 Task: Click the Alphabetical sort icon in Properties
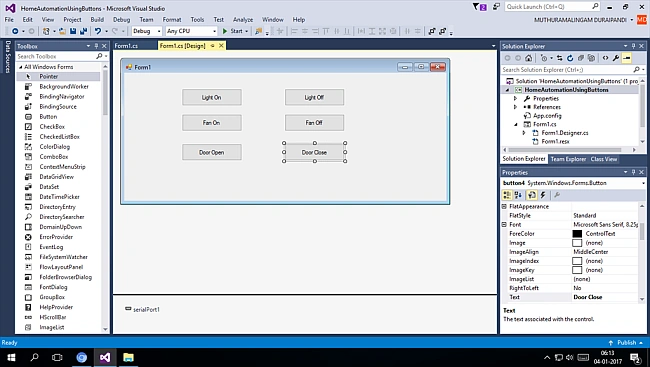pos(518,194)
